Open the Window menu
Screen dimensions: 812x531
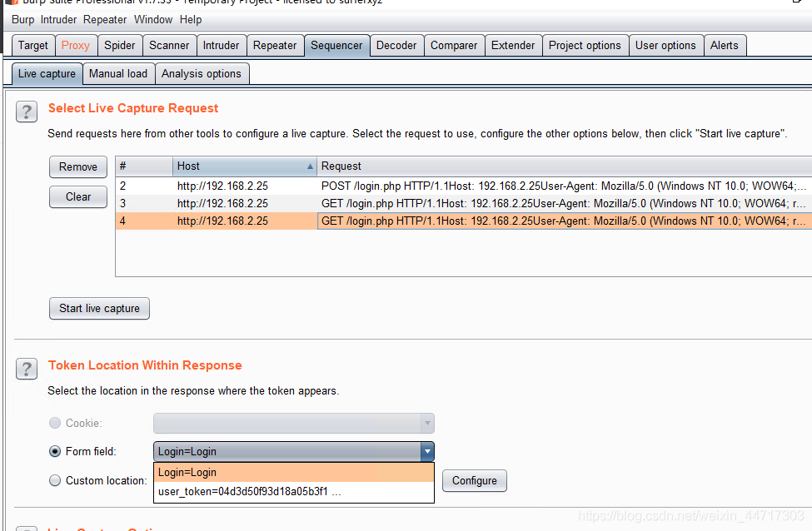153,20
